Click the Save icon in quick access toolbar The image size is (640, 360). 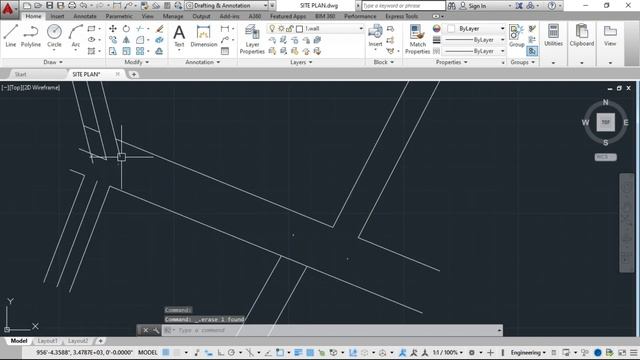[x=49, y=5]
